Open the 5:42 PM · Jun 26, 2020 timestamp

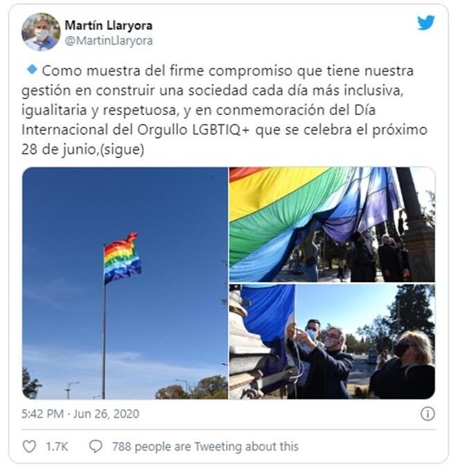[x=80, y=414]
